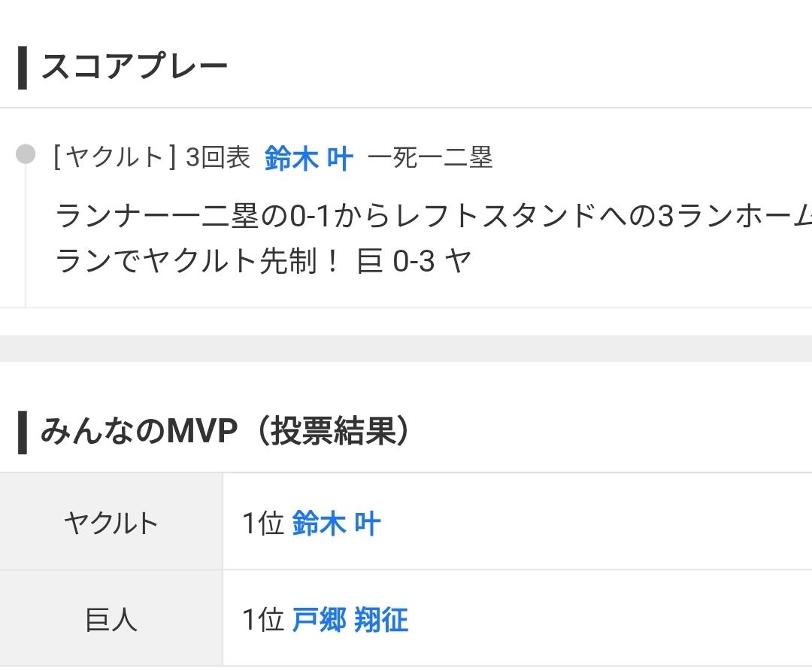The height and width of the screenshot is (671, 812).
Task: Open 鈴木 叶 link in the score play entry
Action: [x=309, y=158]
